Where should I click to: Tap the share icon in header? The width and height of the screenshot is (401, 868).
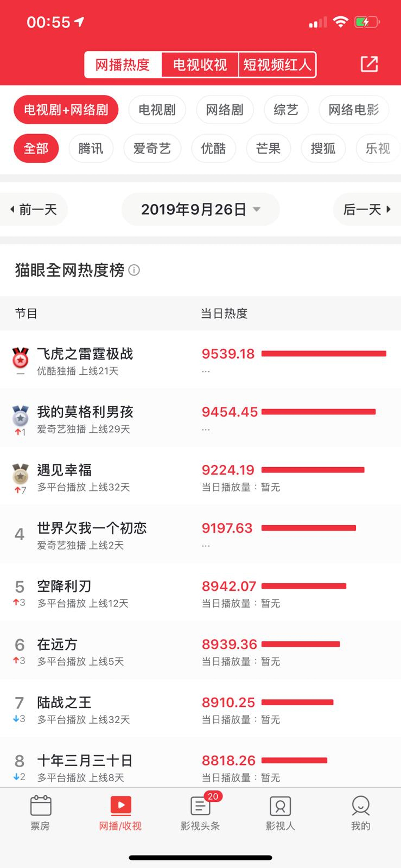click(x=369, y=64)
